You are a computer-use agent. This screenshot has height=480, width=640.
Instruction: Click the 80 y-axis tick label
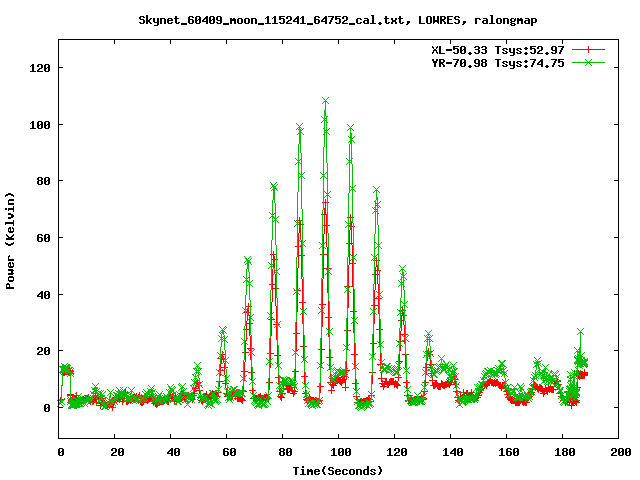(x=43, y=181)
